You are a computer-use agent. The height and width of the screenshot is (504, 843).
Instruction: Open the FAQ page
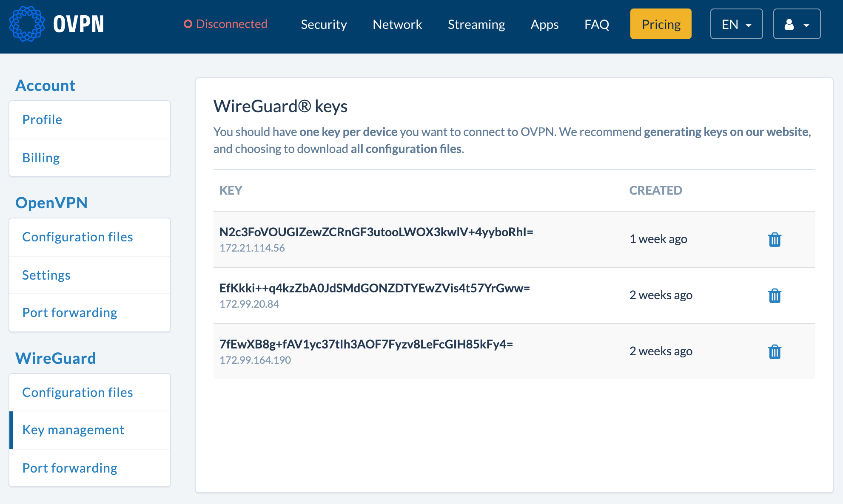[x=597, y=24]
